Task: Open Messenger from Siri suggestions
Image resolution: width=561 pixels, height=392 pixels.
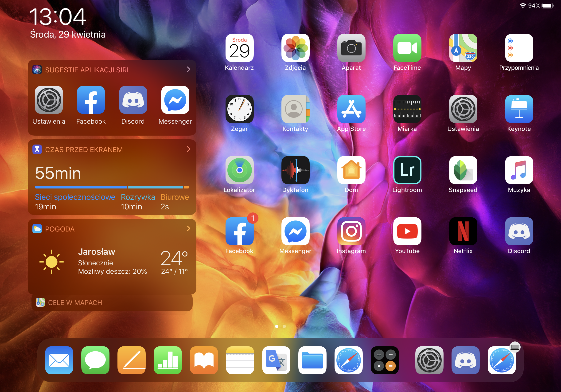Action: pyautogui.click(x=175, y=100)
